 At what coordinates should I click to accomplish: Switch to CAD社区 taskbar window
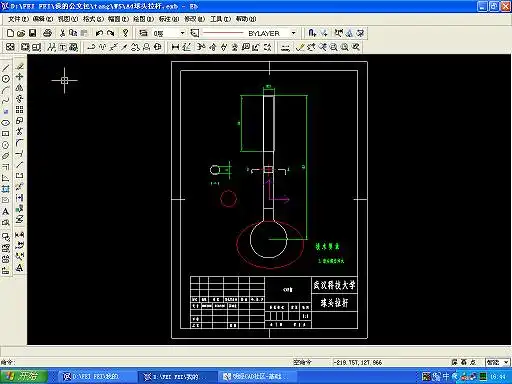point(253,377)
